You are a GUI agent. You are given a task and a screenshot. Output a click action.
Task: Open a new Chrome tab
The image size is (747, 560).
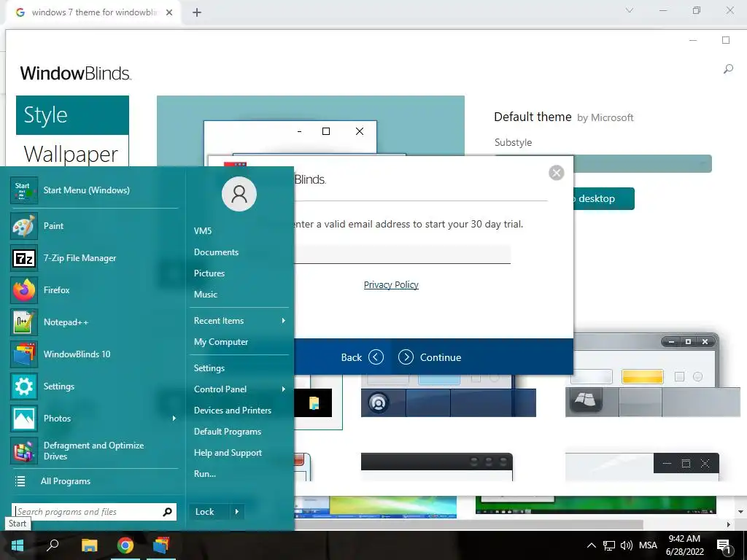197,12
